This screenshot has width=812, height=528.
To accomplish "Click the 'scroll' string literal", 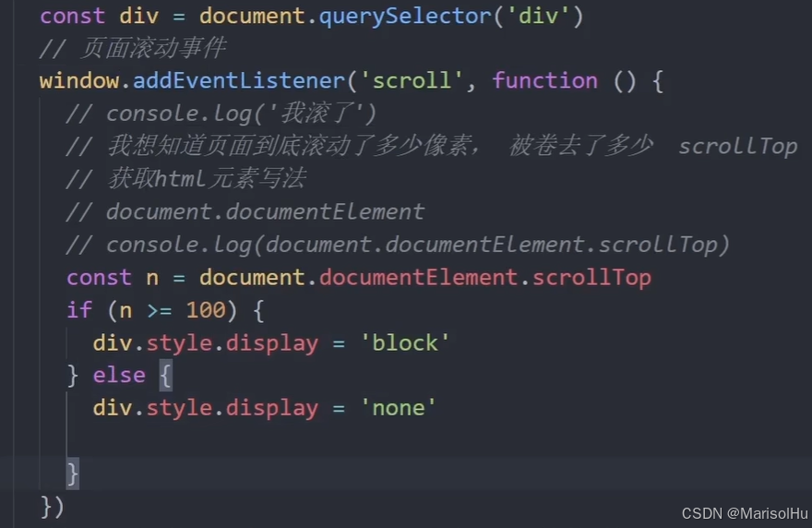I will pos(412,80).
